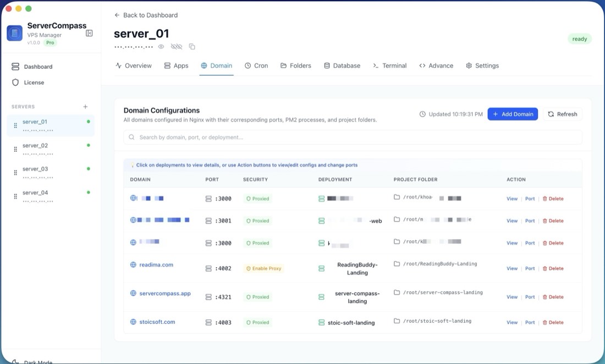
Task: Open ReadingBuddy-Landing deployment details
Action: point(358,269)
